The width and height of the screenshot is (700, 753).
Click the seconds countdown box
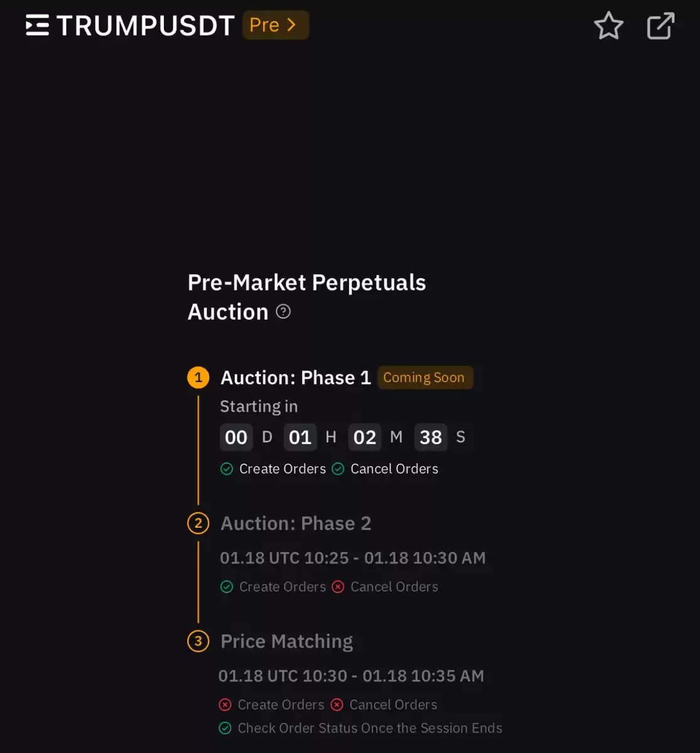click(431, 437)
